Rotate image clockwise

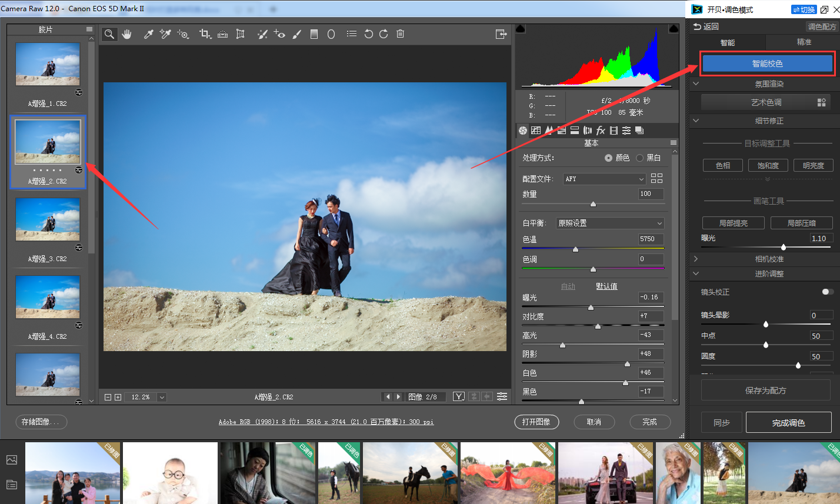(384, 34)
